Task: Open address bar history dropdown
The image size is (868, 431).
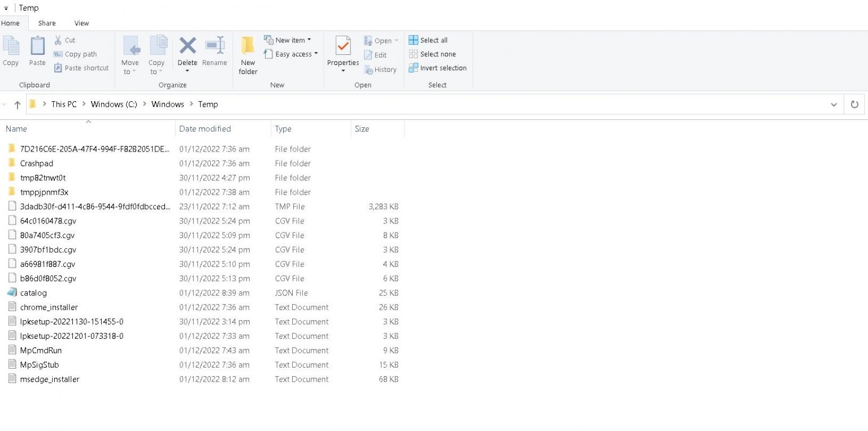Action: point(834,105)
